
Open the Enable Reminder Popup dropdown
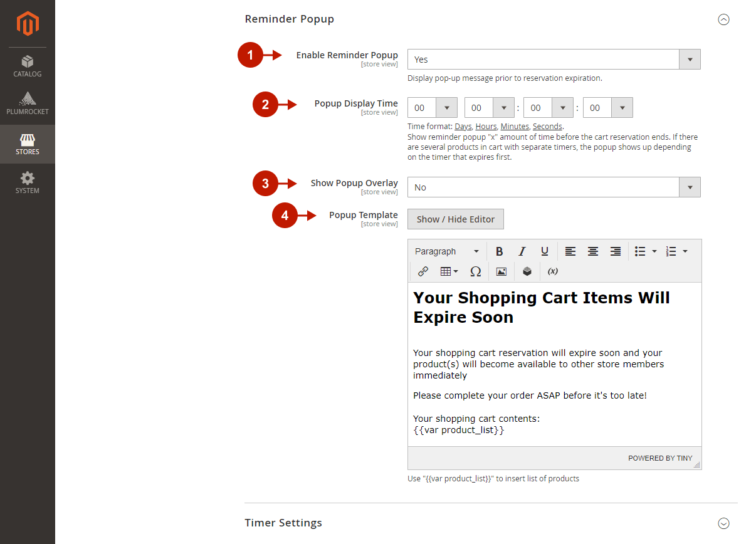[554, 60]
